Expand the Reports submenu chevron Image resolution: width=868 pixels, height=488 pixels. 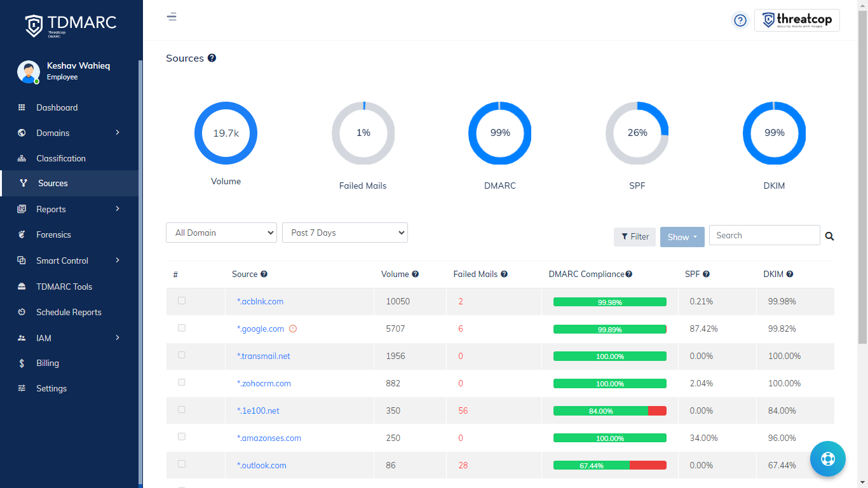[x=118, y=208]
